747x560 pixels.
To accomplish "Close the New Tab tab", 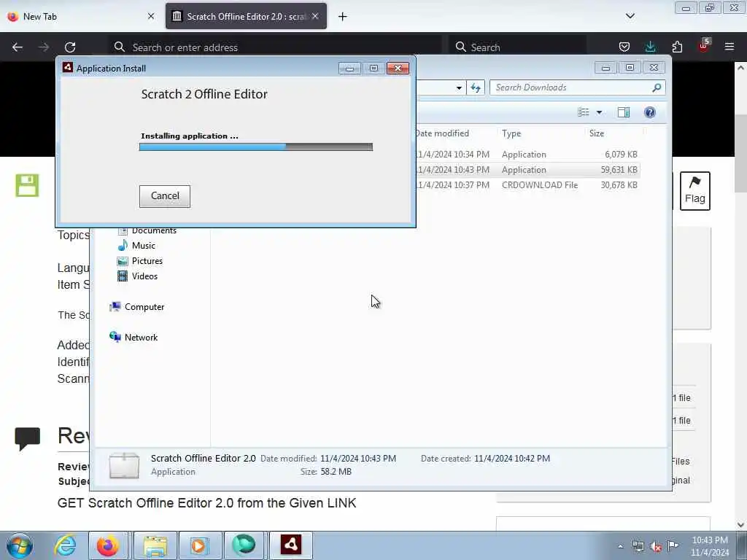I will [x=151, y=16].
